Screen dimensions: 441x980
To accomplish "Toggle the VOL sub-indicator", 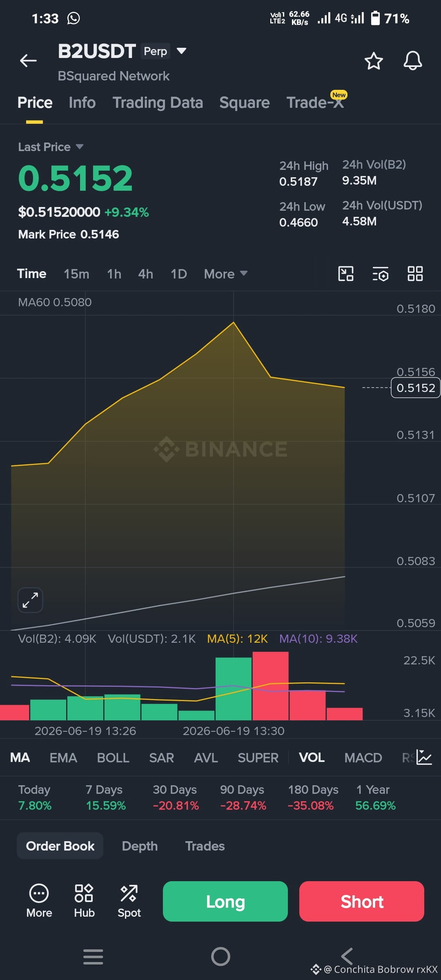I will click(x=312, y=757).
